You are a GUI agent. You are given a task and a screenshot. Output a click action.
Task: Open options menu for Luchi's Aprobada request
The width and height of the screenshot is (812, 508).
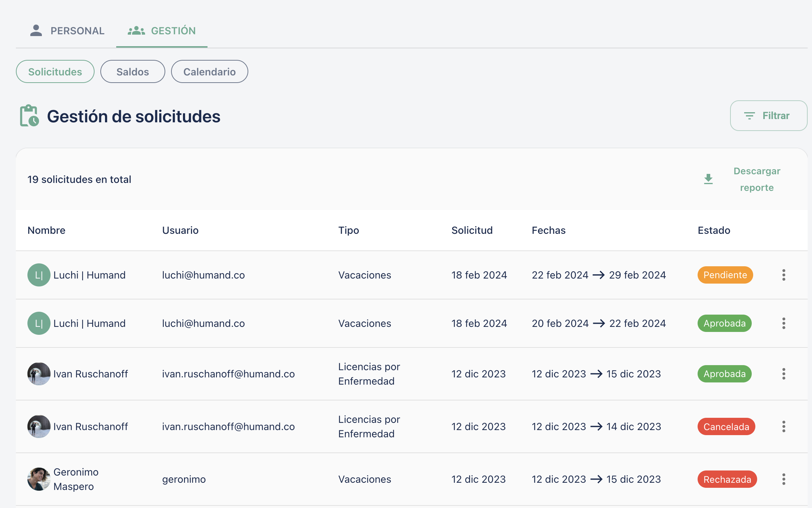tap(783, 323)
